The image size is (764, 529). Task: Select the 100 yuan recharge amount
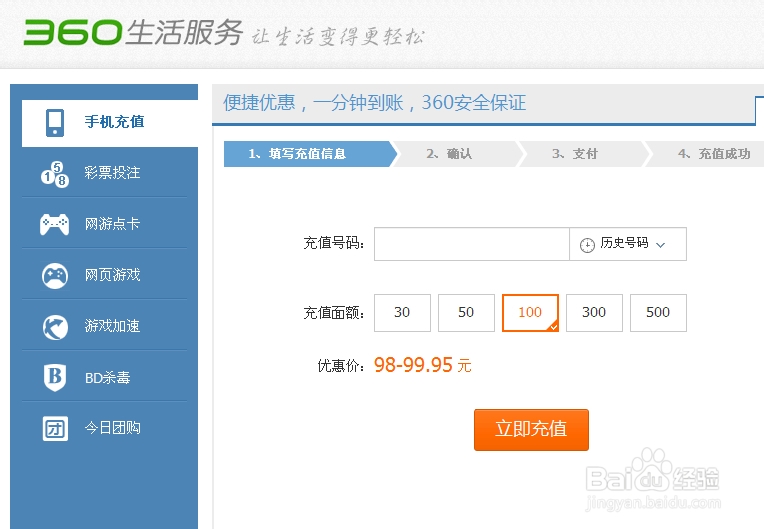click(x=530, y=313)
